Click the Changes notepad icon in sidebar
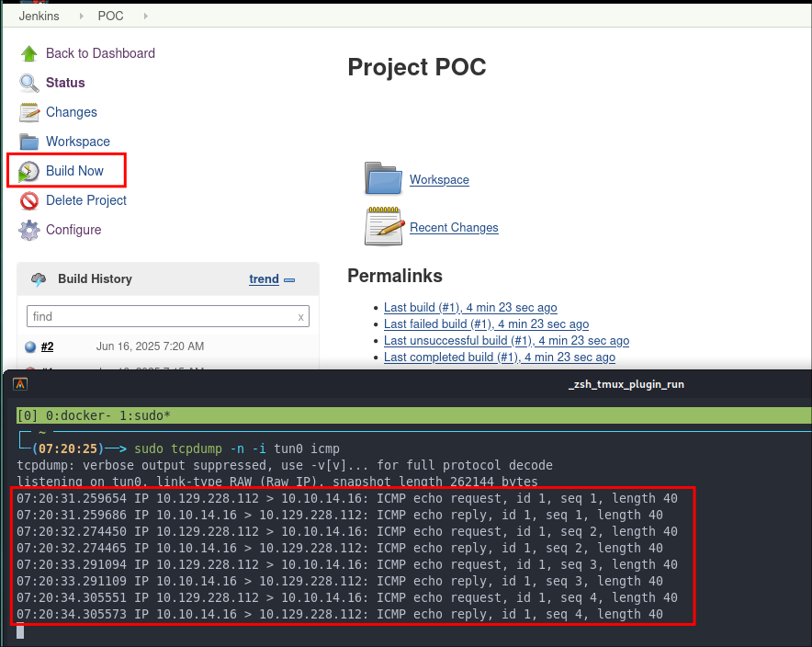The height and width of the screenshot is (647, 812). point(29,112)
